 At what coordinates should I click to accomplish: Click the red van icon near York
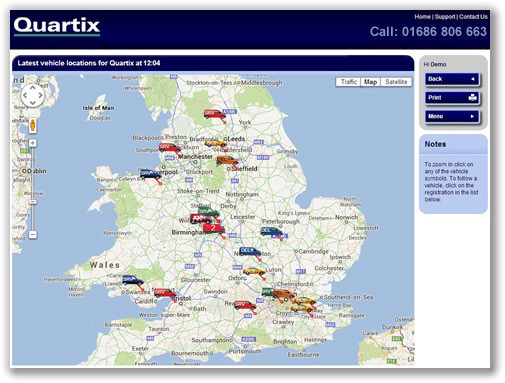pos(214,114)
